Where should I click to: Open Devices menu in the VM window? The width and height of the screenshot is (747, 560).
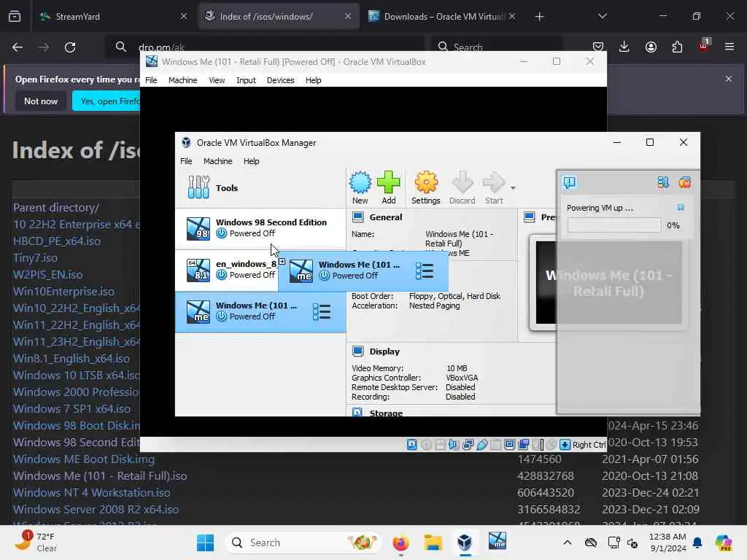281,80
